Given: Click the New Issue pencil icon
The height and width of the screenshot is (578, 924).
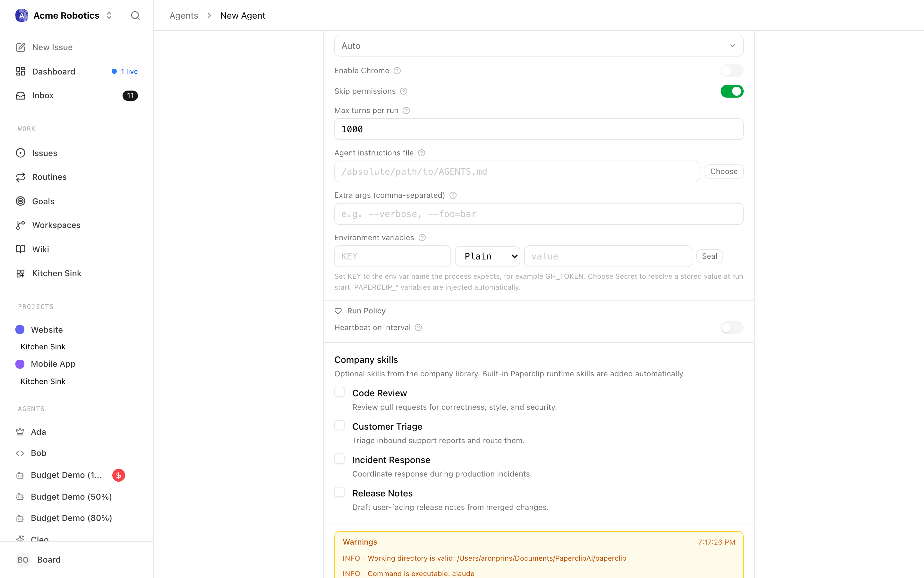Looking at the screenshot, I should pyautogui.click(x=21, y=47).
